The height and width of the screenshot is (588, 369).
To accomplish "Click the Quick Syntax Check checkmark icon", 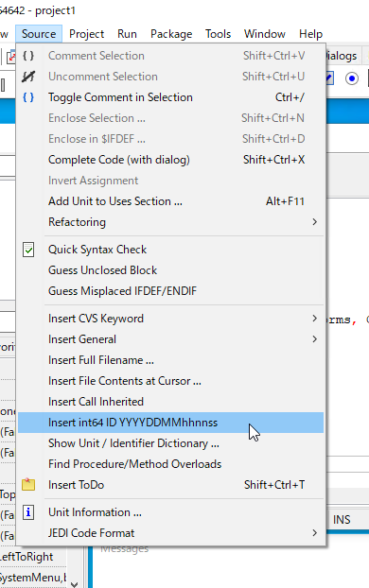I will 28,250.
